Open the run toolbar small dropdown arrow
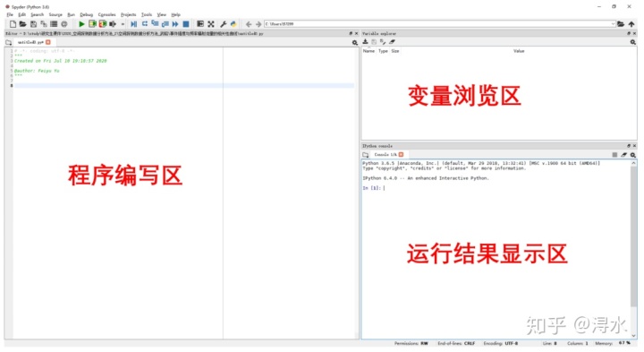644x352 pixels. coord(123,24)
